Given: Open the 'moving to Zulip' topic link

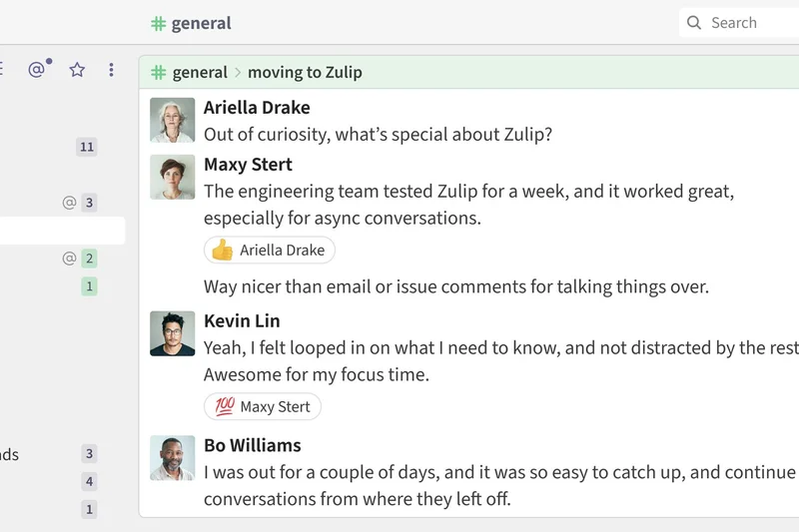Looking at the screenshot, I should click(x=305, y=72).
